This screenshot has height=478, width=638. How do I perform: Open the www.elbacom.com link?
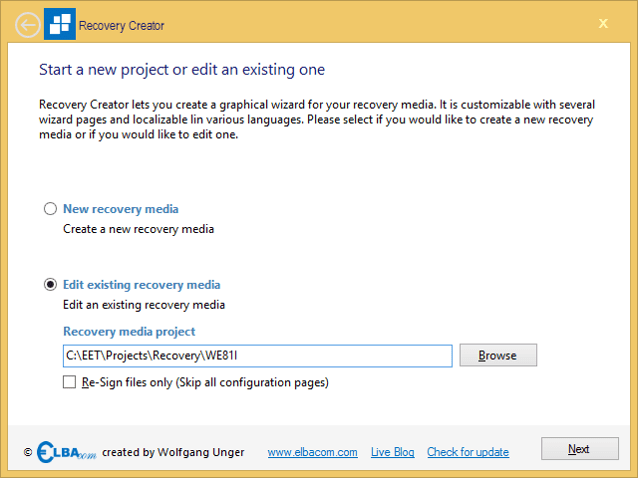click(312, 452)
